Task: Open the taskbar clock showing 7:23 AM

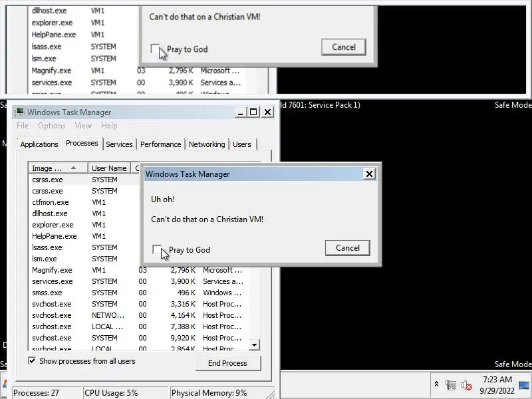Action: (x=497, y=385)
